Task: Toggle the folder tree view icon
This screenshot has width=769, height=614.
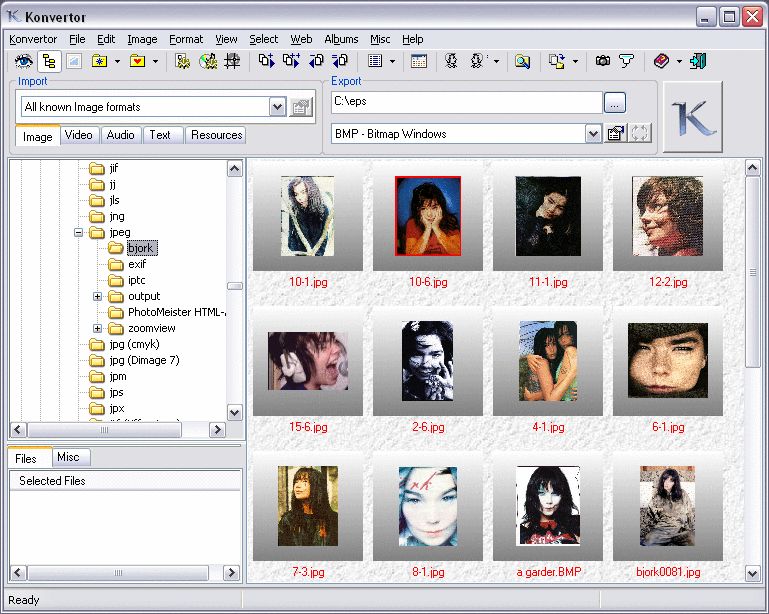Action: click(49, 61)
